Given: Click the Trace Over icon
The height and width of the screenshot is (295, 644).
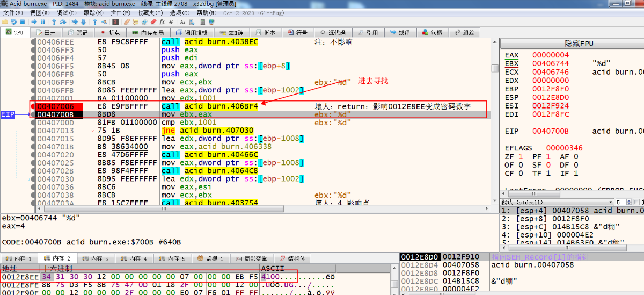Looking at the screenshot, I should pyautogui.click(x=83, y=22).
